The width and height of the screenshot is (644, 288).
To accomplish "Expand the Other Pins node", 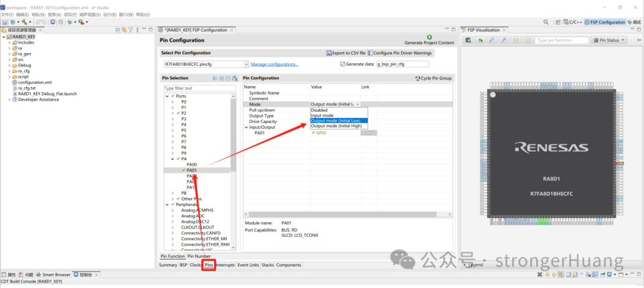I will [x=172, y=199].
